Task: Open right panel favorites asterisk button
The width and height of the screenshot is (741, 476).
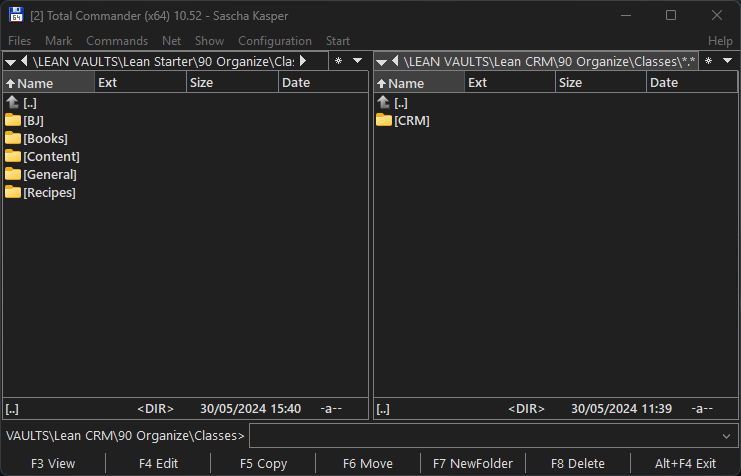Action: tap(708, 61)
